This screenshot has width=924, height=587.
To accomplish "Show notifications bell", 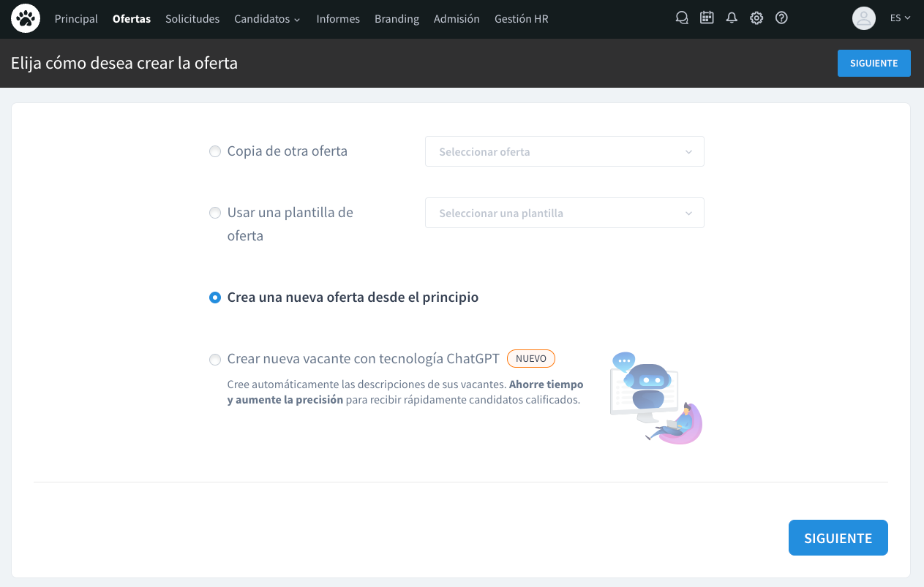I will 732,19.
